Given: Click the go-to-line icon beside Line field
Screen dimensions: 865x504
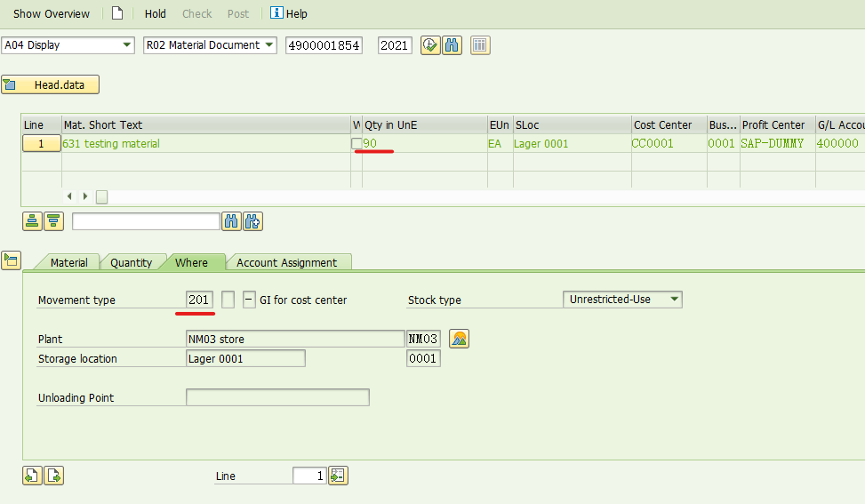Looking at the screenshot, I should 338,476.
